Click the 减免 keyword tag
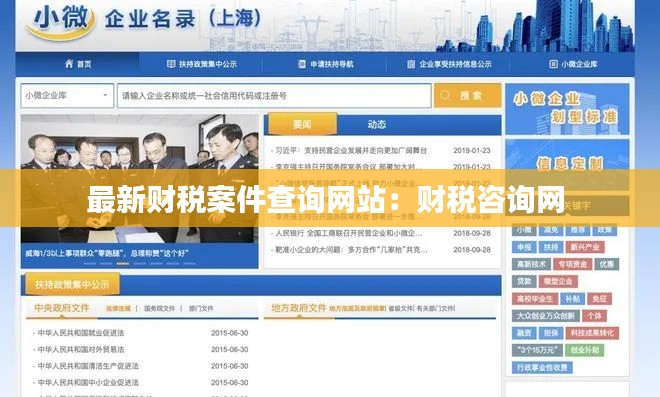Viewport: 660px width, 397px height. (x=551, y=230)
